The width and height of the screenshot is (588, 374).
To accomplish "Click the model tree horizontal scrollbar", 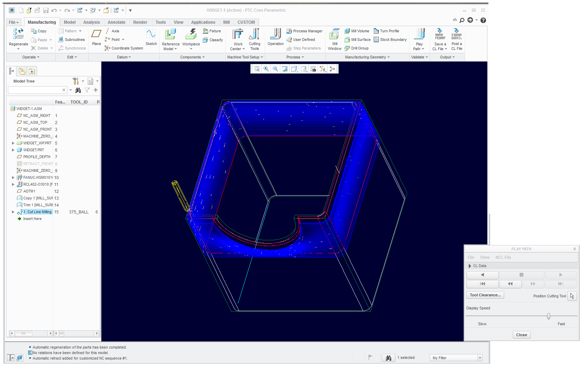I will (x=31, y=333).
